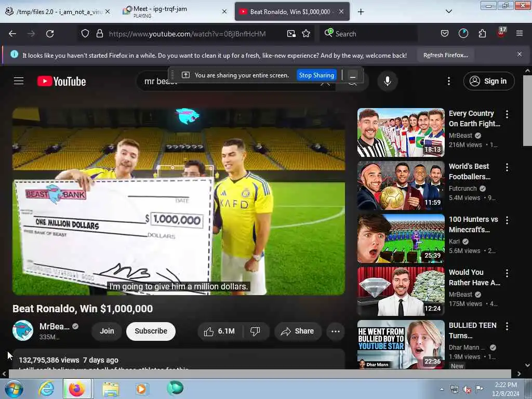Click the video player showing the check
532x399 pixels.
(179, 202)
